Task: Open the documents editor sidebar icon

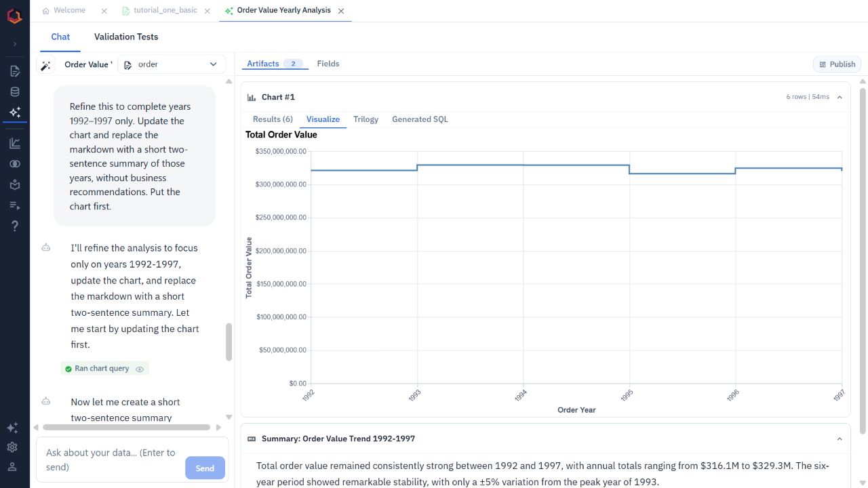Action: (x=15, y=71)
